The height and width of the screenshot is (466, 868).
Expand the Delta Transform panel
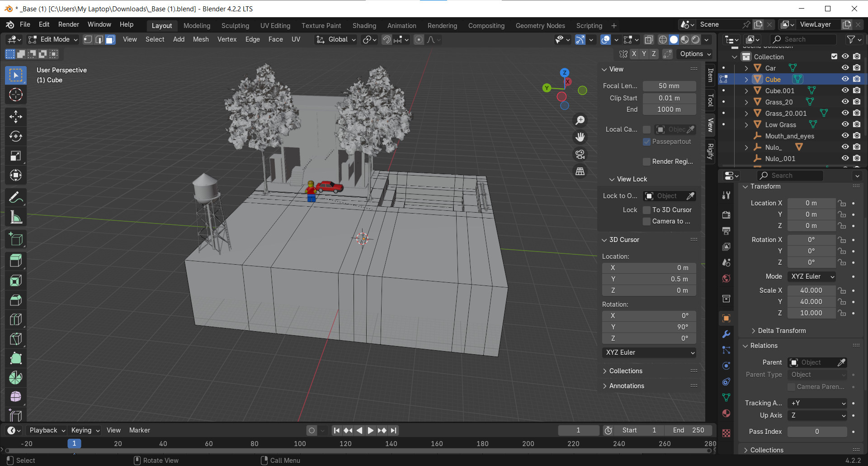click(782, 331)
